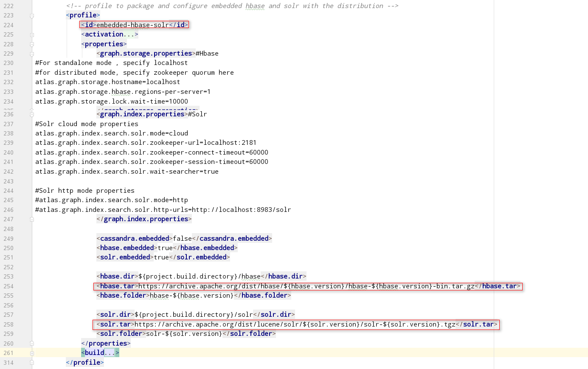The width and height of the screenshot is (588, 369).
Task: Click fold end marker at line 260
Action: 32,344
